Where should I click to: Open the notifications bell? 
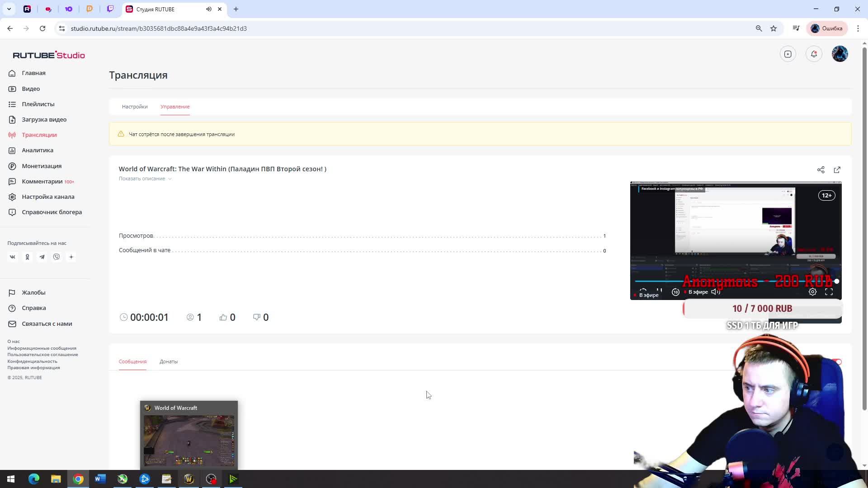click(814, 54)
